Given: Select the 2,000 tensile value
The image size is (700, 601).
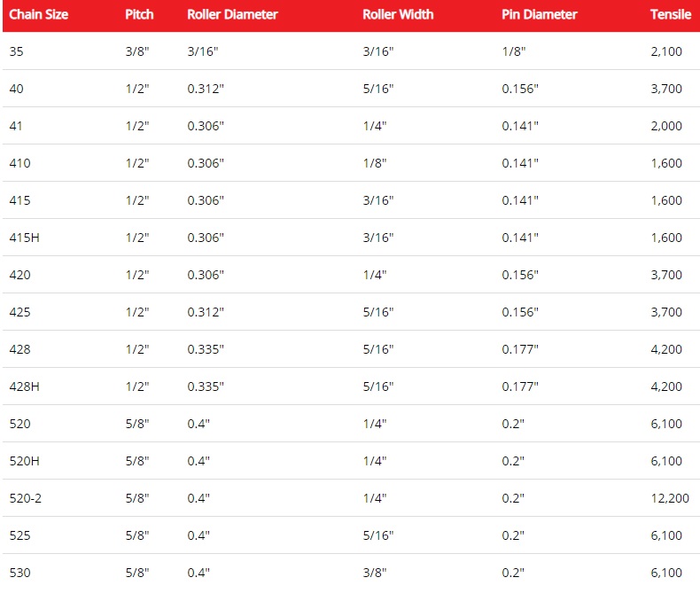Looking at the screenshot, I should [665, 127].
